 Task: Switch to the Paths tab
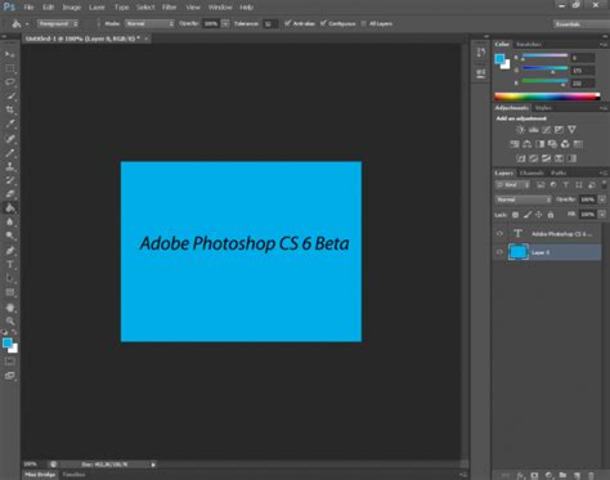(x=558, y=173)
